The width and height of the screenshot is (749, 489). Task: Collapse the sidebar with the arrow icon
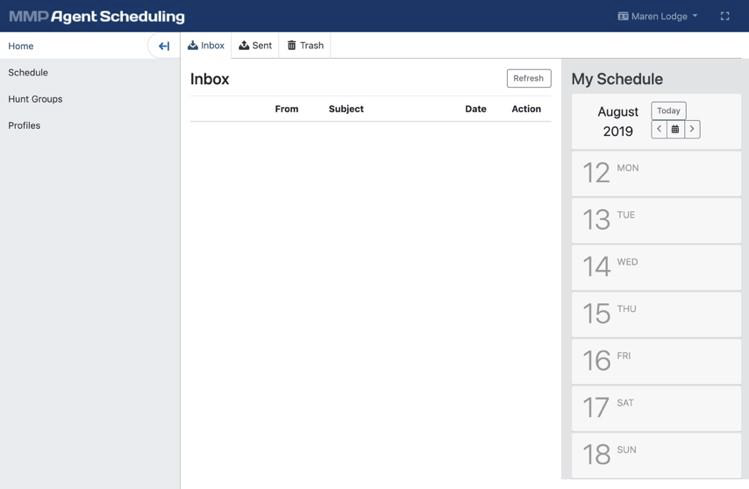(164, 46)
